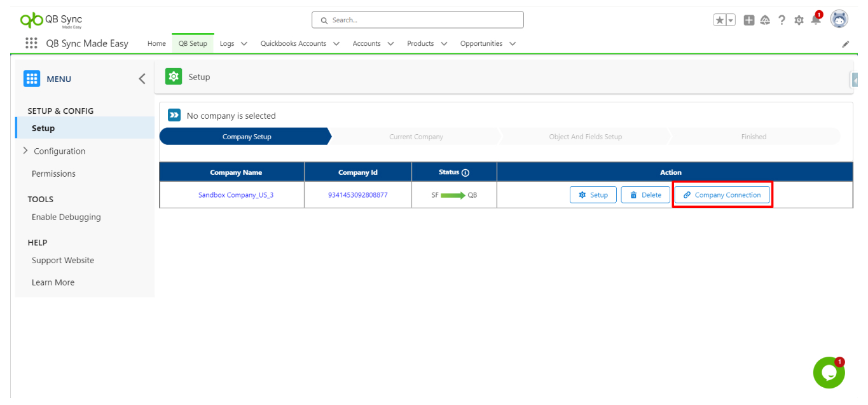Click the Company Name column header
Image resolution: width=868 pixels, height=405 pixels.
point(232,172)
